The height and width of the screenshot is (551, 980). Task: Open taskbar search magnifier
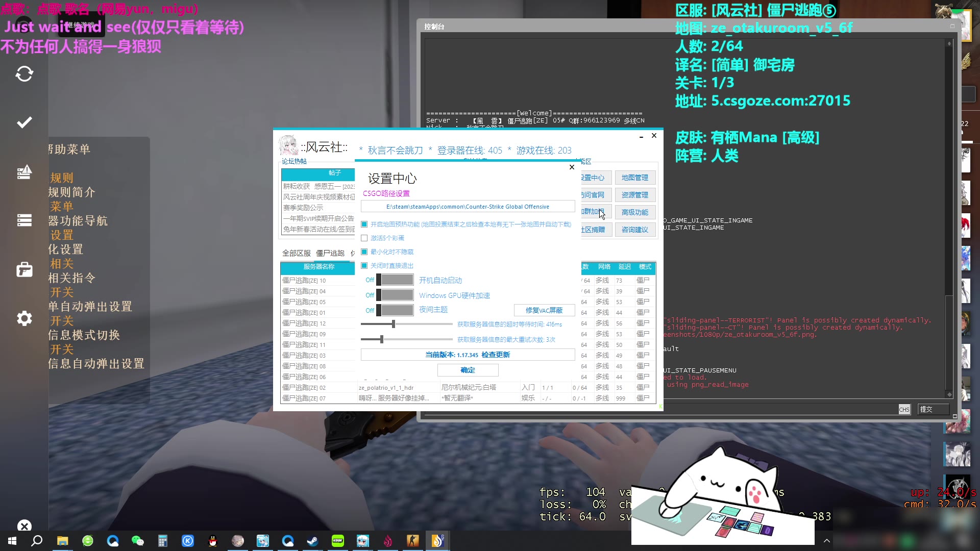point(37,541)
